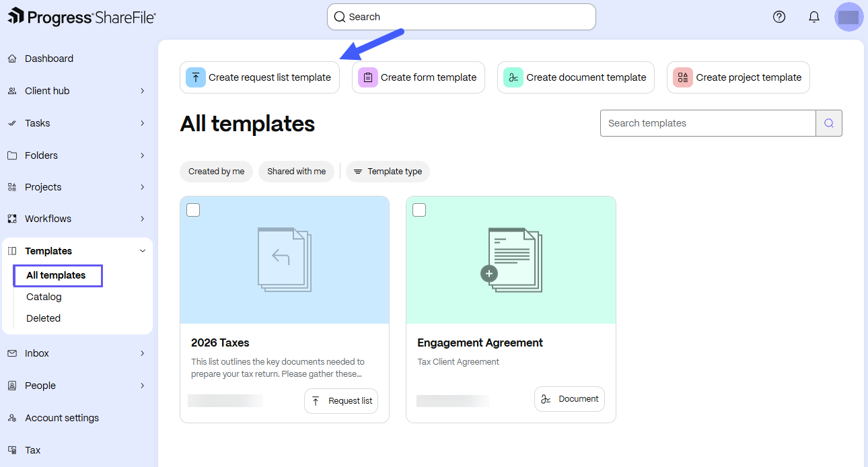Click the Tasks checkmark icon
Screen dimensions: 868x467
point(12,123)
